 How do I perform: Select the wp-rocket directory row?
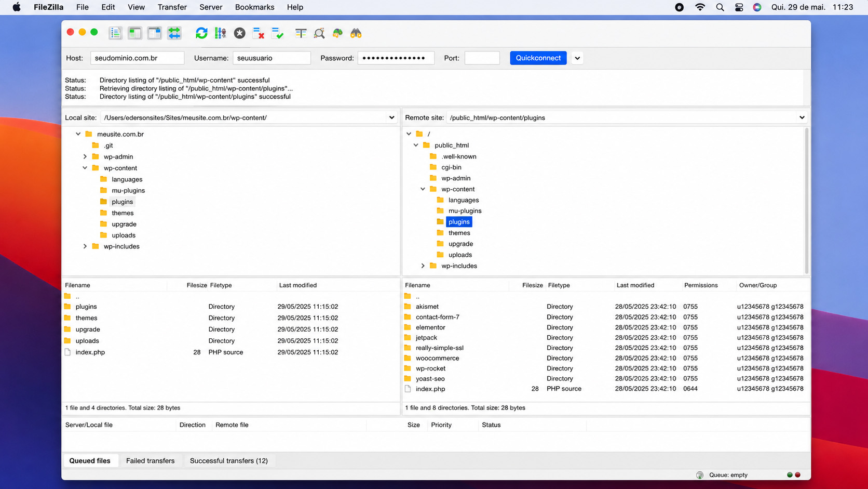(x=605, y=368)
